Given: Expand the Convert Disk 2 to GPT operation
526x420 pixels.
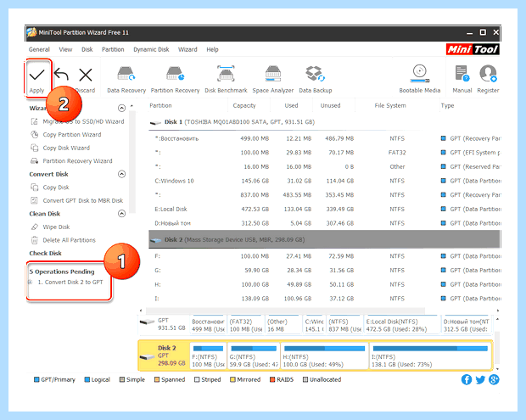Looking at the screenshot, I should [31, 283].
